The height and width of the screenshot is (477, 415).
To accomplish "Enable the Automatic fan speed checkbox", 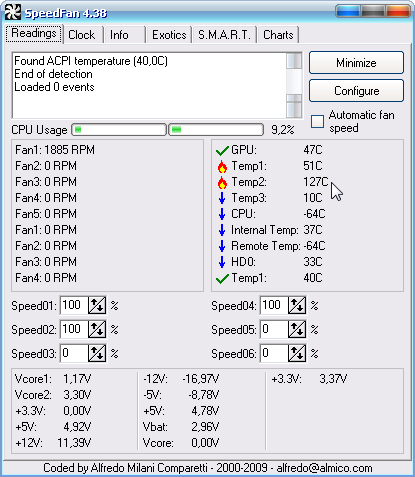I will point(317,122).
